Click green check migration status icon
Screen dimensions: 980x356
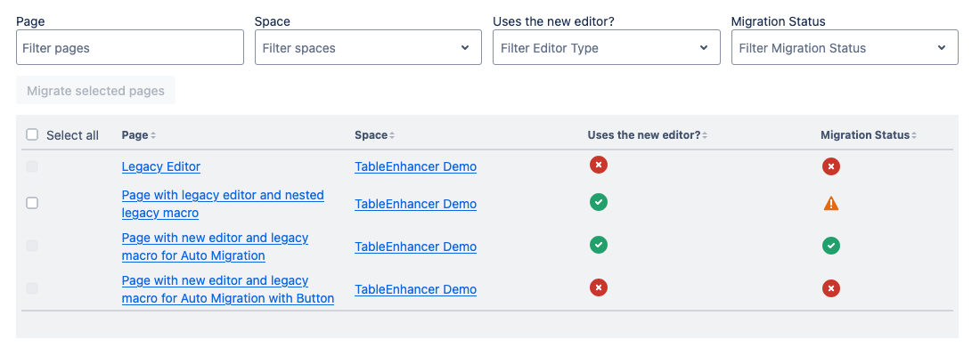click(831, 246)
